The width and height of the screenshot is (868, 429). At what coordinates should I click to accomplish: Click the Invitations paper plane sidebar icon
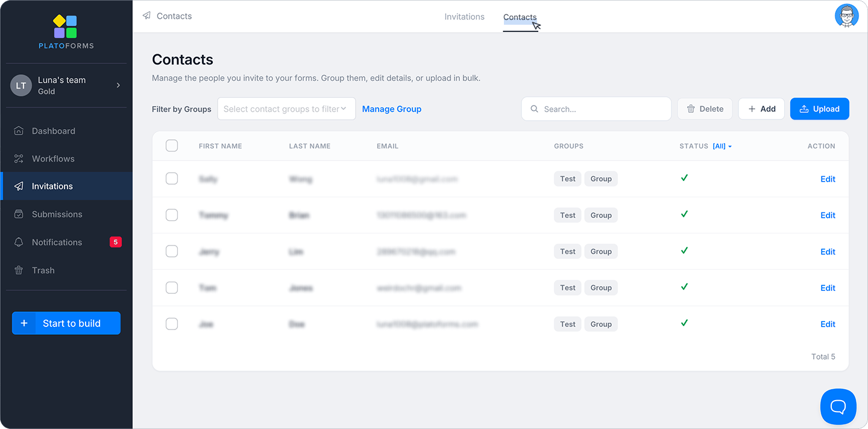[x=19, y=186]
